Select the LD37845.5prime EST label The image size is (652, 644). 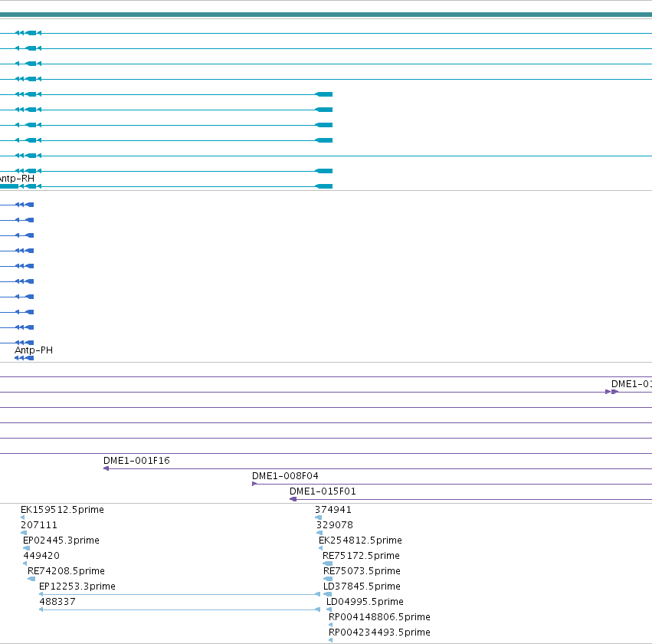[362, 586]
